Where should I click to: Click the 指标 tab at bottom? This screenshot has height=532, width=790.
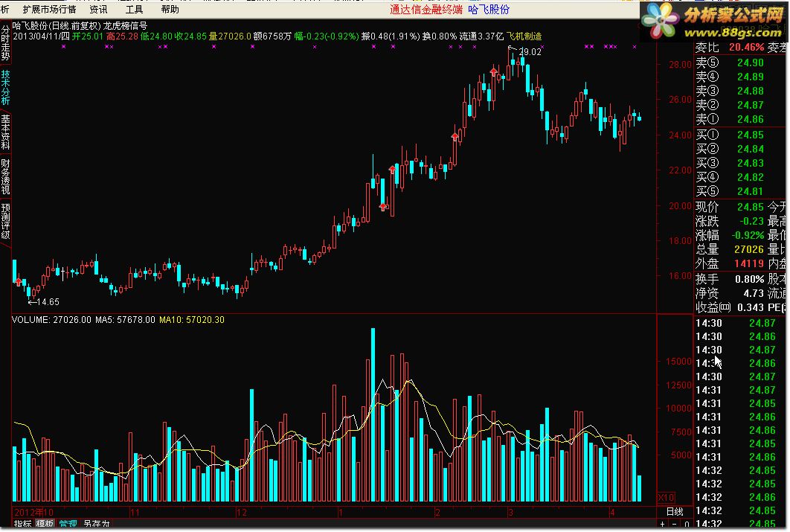pos(22,524)
